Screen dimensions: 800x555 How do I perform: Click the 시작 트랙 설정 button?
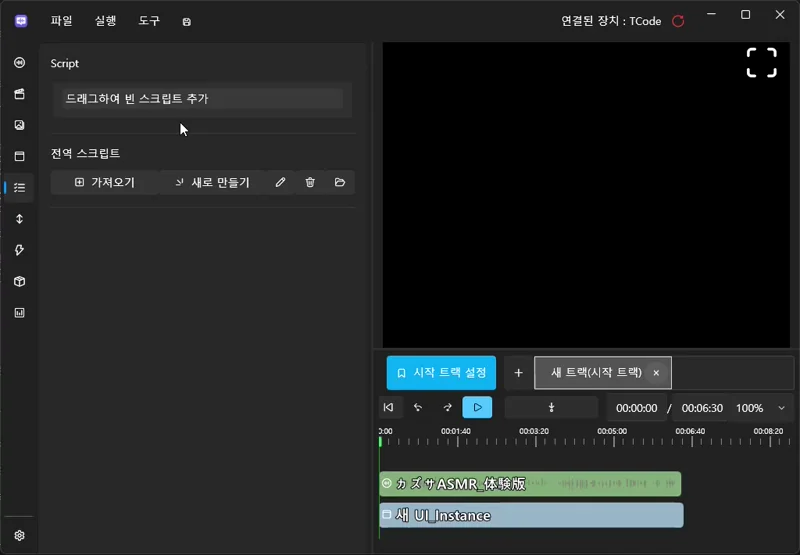point(441,372)
